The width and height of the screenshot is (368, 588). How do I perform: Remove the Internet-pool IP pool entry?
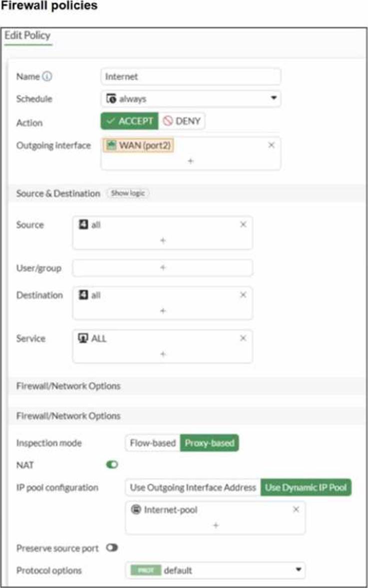click(296, 509)
